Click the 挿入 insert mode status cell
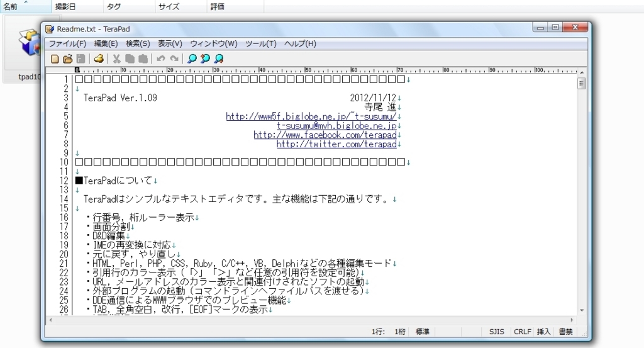This screenshot has height=348, width=644. 543,332
